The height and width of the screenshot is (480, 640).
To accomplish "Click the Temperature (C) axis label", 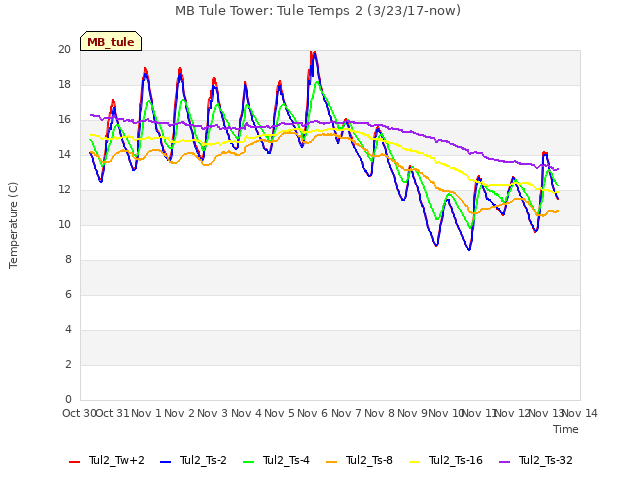I will pyautogui.click(x=13, y=225).
